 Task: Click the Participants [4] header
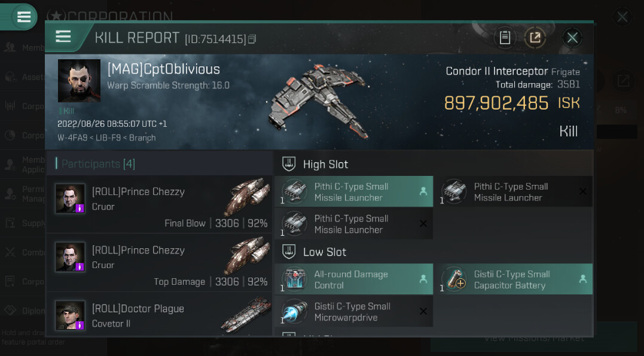97,163
